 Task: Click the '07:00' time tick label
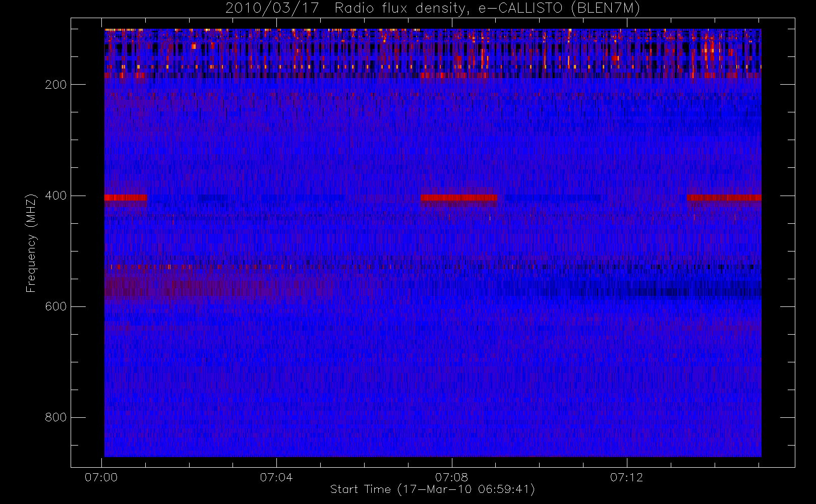101,477
